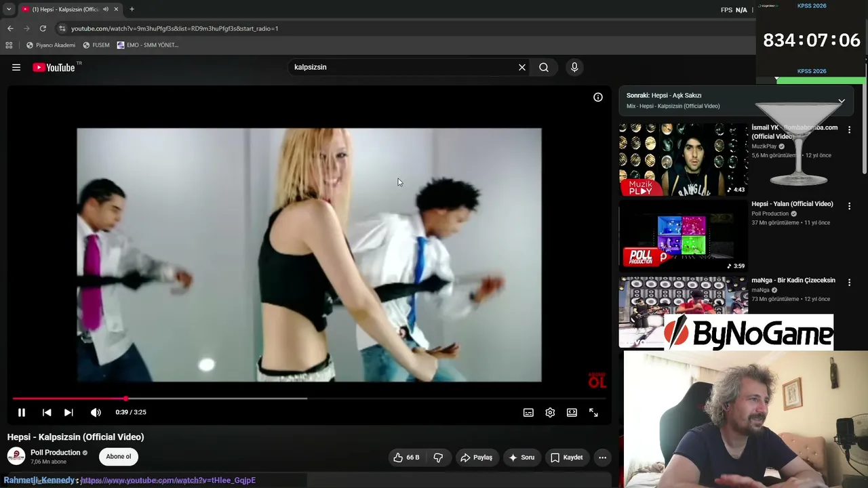
Task: Click the MuzikPlay channel name
Action: point(764,146)
